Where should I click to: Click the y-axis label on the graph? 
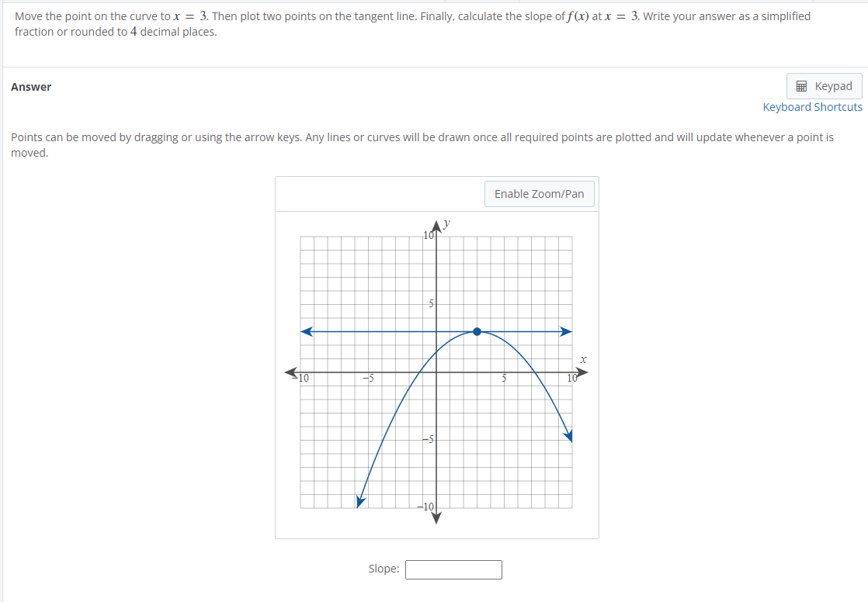445,223
